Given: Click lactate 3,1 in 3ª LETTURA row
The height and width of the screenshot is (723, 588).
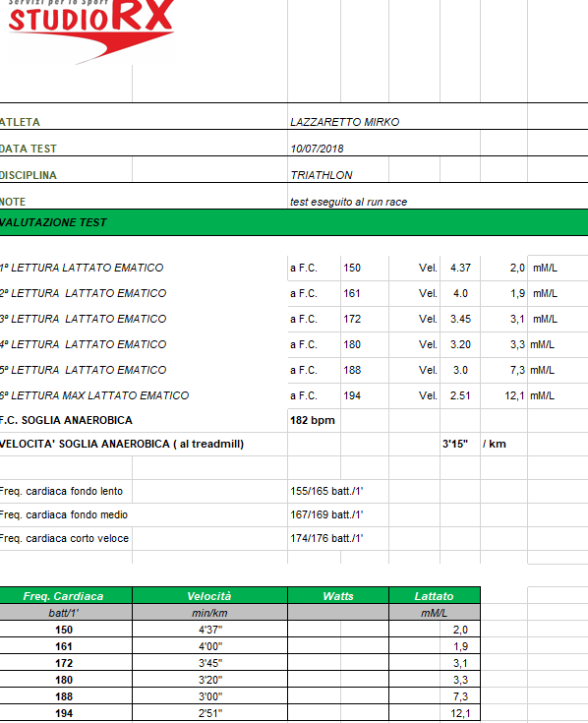Looking at the screenshot, I should coord(517,319).
